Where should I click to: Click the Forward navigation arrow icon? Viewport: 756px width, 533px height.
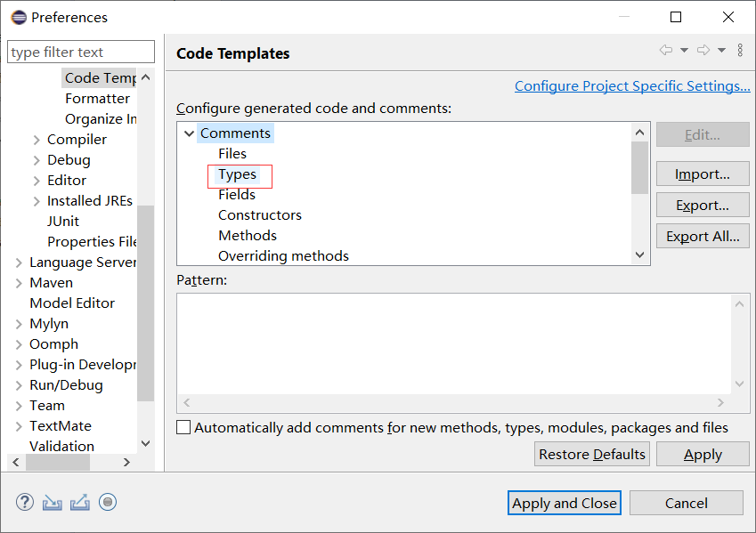tap(703, 51)
